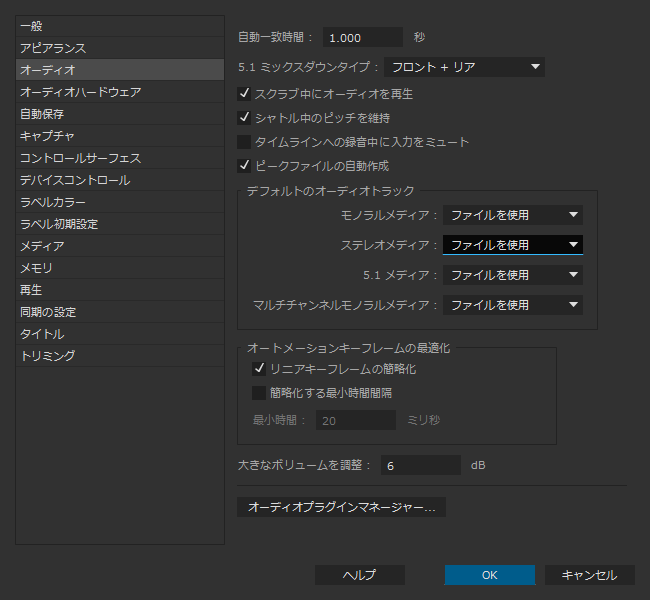Screen dimensions: 650x600
Task: Uncheck ピークファイルの自動作成 option
Action: pos(244,165)
